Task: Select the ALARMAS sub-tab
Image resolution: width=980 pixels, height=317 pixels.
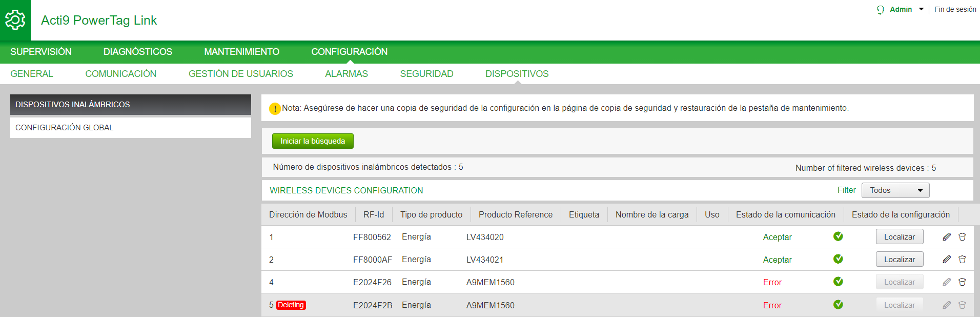Action: tap(346, 74)
